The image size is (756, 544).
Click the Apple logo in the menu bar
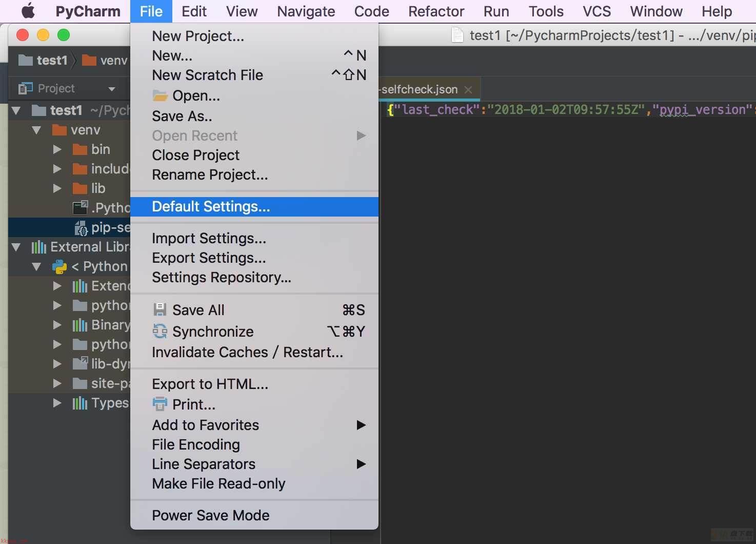click(x=28, y=11)
